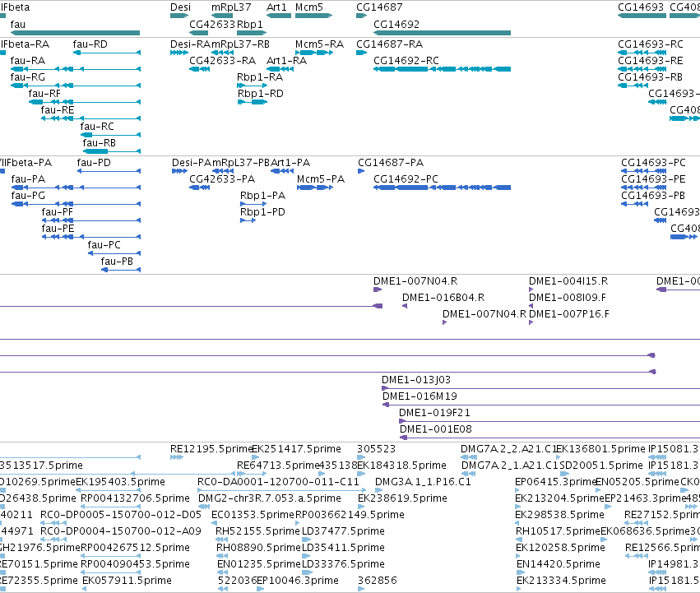The width and height of the screenshot is (700, 593).
Task: Select the DME1-008I09.F BAC end
Action: point(531,306)
